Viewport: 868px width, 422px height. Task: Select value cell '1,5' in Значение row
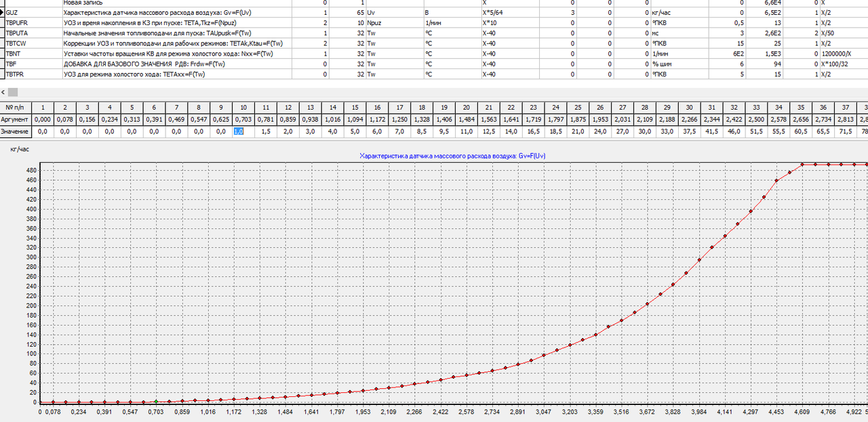(267, 131)
